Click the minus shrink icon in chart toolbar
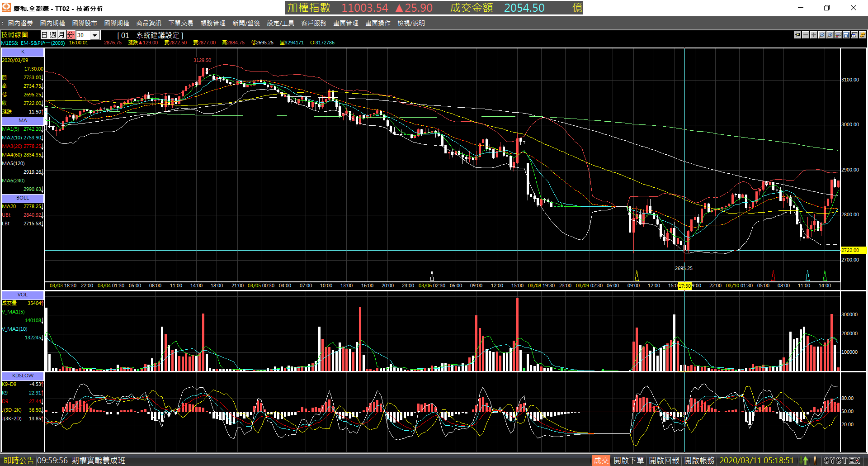 pos(805,35)
